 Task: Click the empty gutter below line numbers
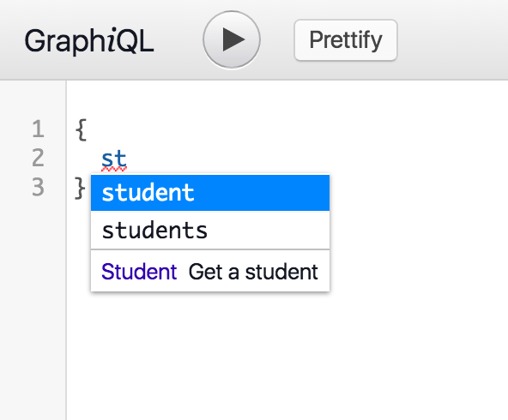point(33,308)
